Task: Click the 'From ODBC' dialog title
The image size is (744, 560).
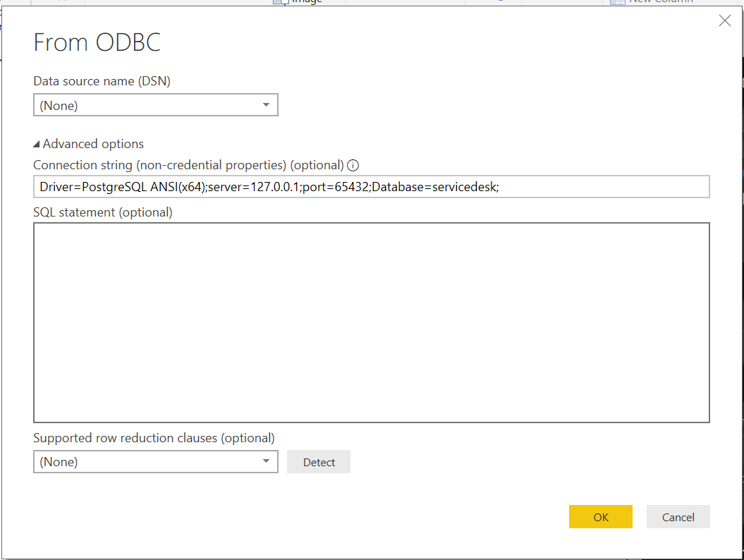Action: click(x=97, y=42)
